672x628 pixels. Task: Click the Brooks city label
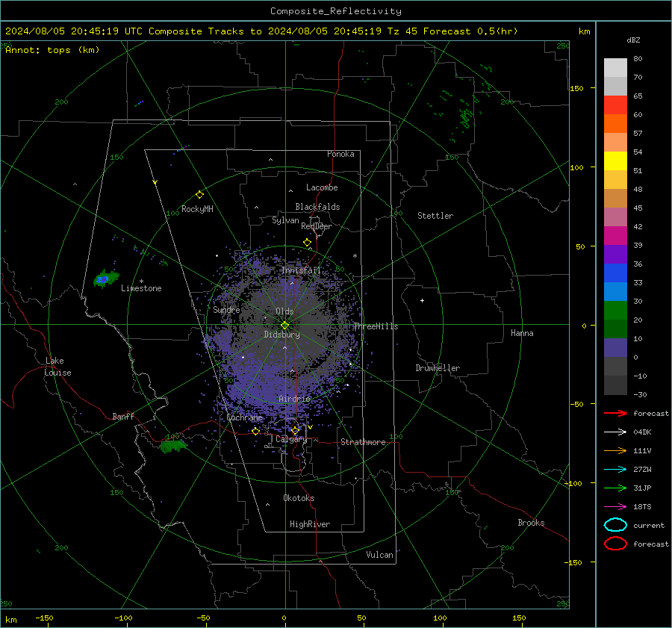coord(531,523)
